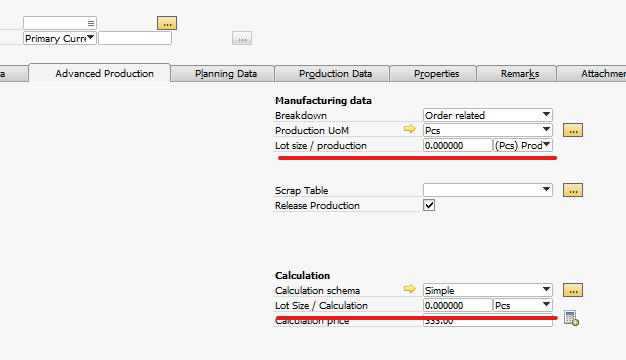Click the yellow ellipsis button at top
Screen dimensions: 626x360
point(167,23)
